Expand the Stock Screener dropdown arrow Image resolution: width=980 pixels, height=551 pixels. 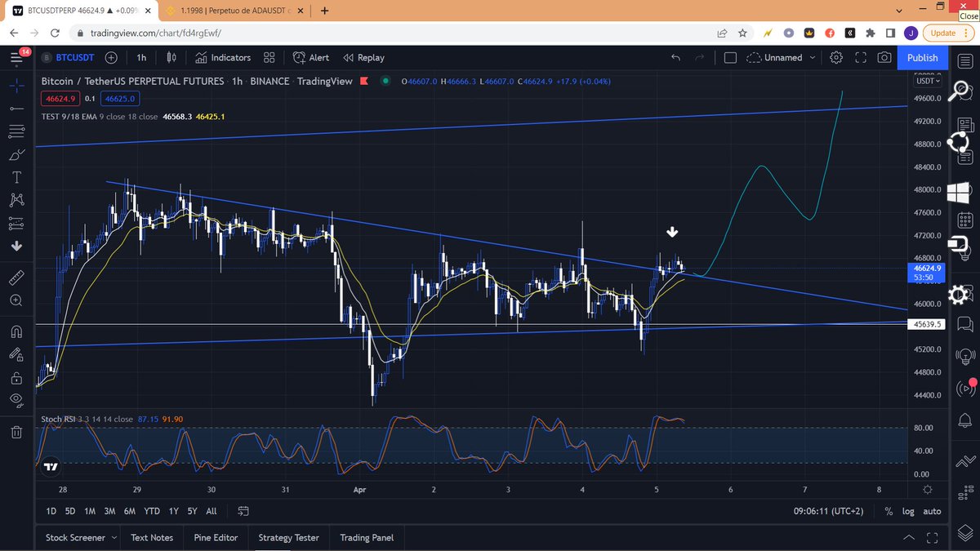pyautogui.click(x=113, y=538)
